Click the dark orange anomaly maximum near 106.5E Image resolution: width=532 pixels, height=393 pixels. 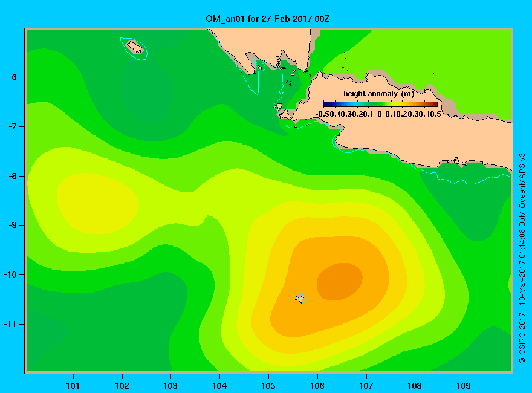(x=340, y=282)
